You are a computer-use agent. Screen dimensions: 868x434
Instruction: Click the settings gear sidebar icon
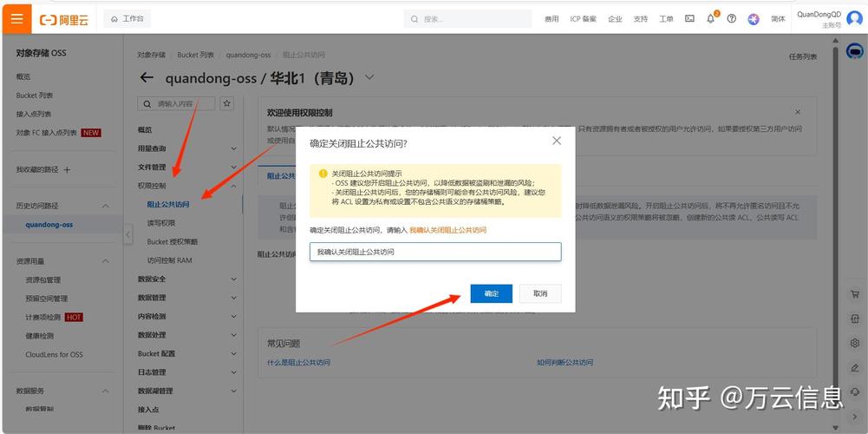point(854,343)
